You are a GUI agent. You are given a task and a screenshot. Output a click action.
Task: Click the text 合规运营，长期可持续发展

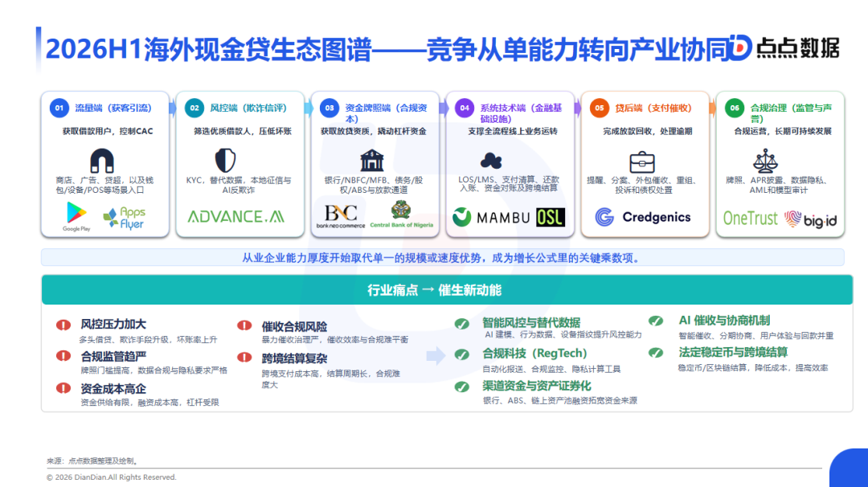pos(783,131)
